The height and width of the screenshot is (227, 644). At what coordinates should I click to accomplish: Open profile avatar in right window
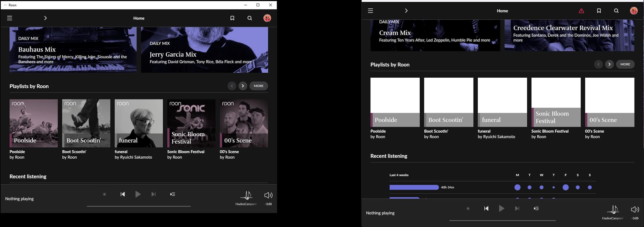coord(634,11)
